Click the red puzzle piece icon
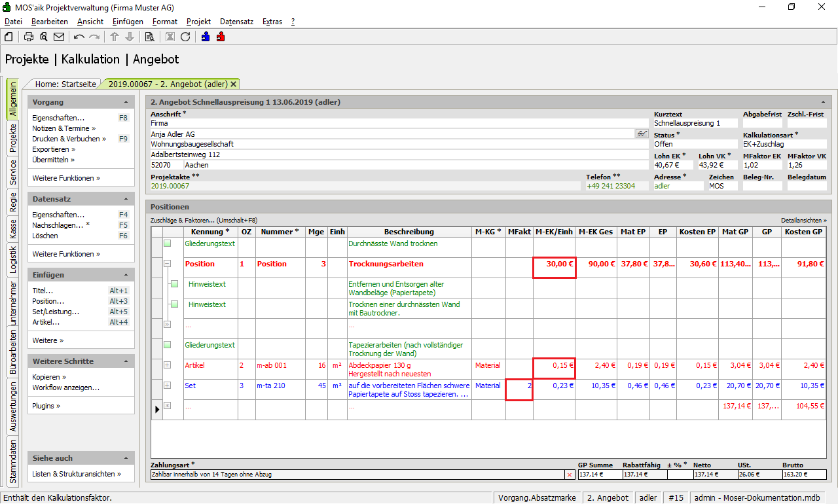Image resolution: width=838 pixels, height=504 pixels. 220,37
